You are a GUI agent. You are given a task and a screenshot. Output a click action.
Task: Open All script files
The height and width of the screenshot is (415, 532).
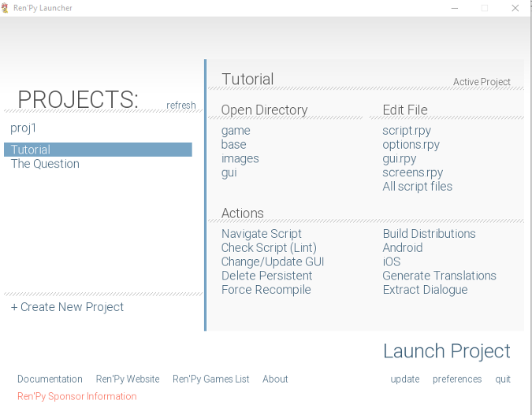[417, 187]
